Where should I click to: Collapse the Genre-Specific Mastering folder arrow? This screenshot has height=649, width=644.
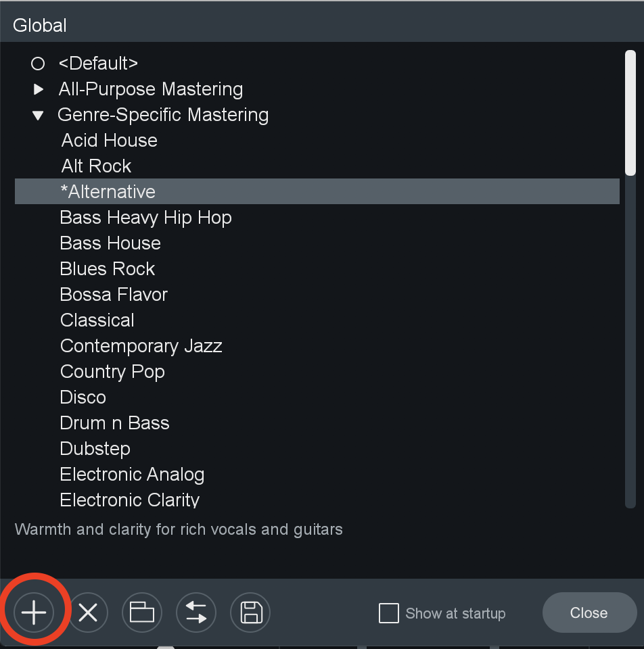(x=38, y=115)
